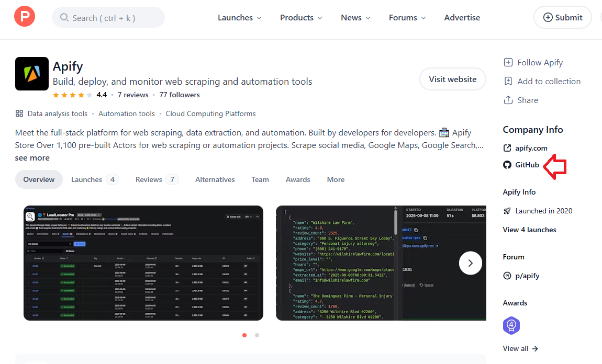Click the GitHub octocat icon

pos(507,165)
